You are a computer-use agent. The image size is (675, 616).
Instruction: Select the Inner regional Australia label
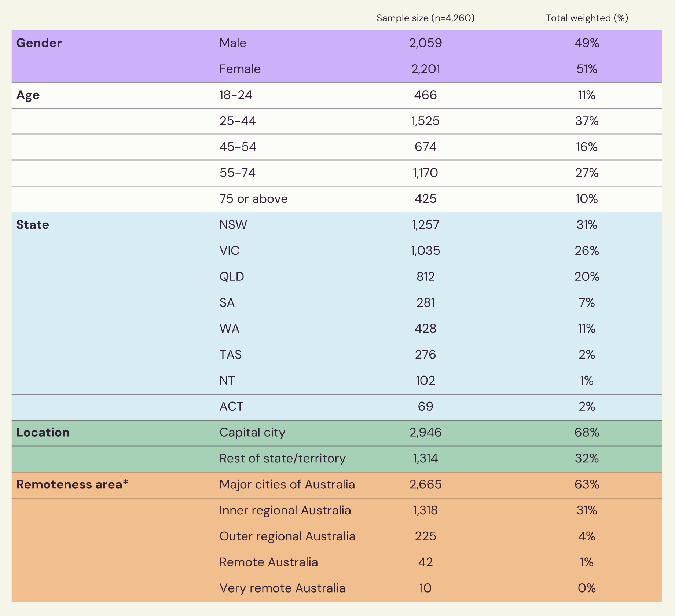click(285, 510)
